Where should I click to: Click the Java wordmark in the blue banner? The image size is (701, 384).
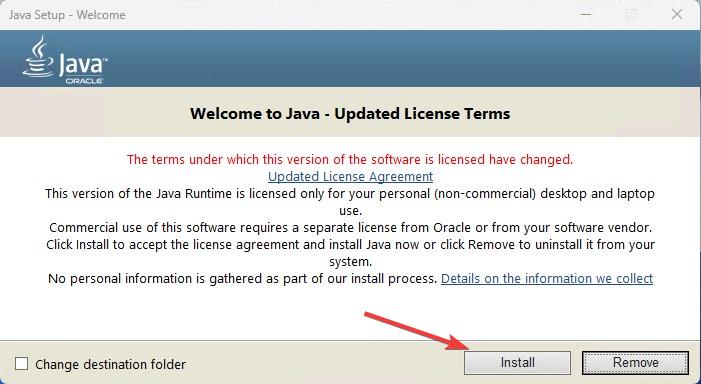(x=82, y=64)
